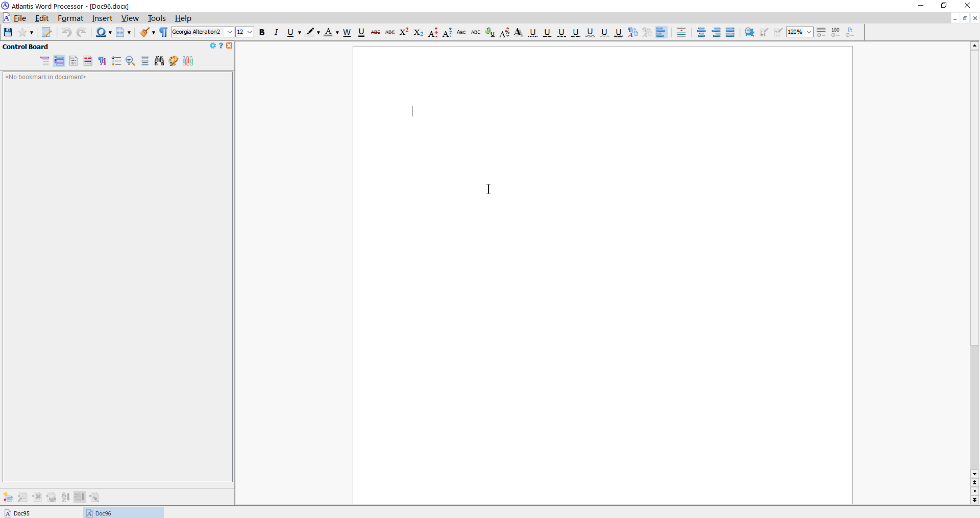Viewport: 980px width, 518px height.
Task: Apply highlight color with marker icon
Action: [310, 32]
